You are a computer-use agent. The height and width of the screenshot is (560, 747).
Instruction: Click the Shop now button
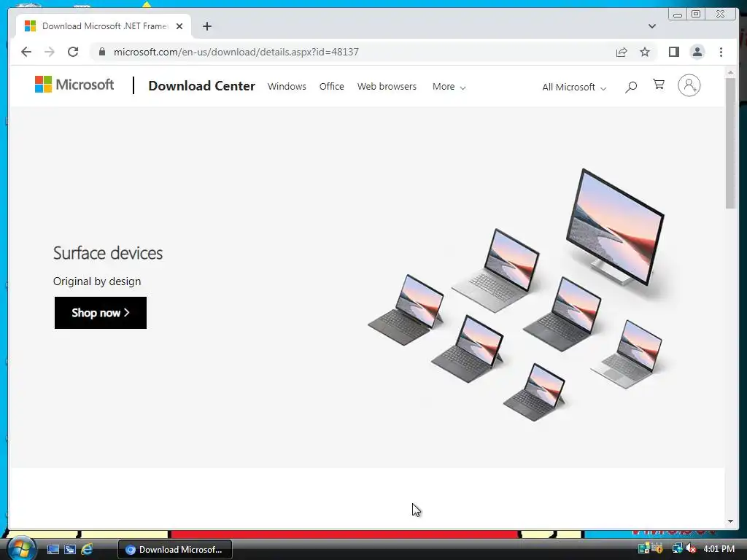[x=101, y=313]
